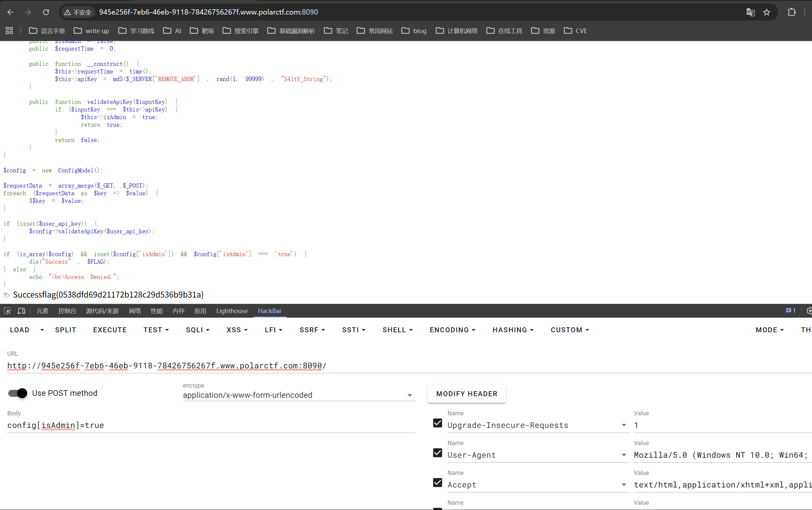Switch to the Lighthouse tab
This screenshot has width=812, height=510.
click(232, 311)
